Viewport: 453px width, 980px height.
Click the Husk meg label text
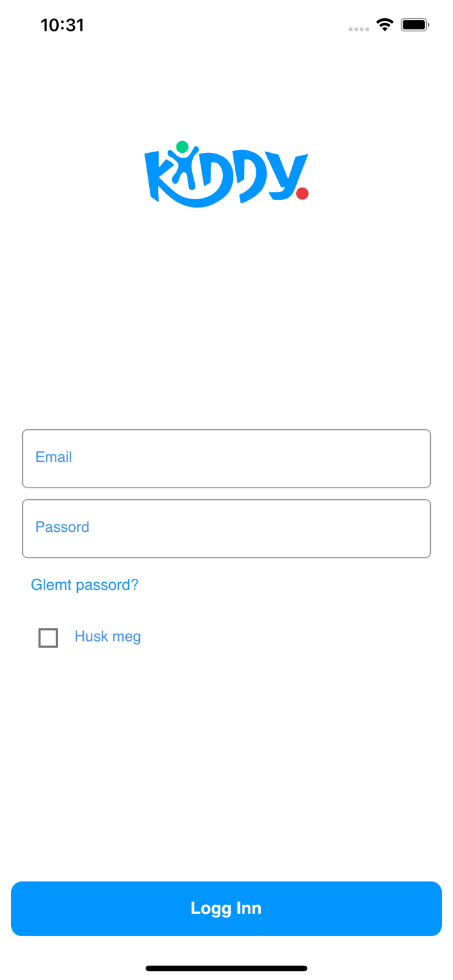click(108, 637)
